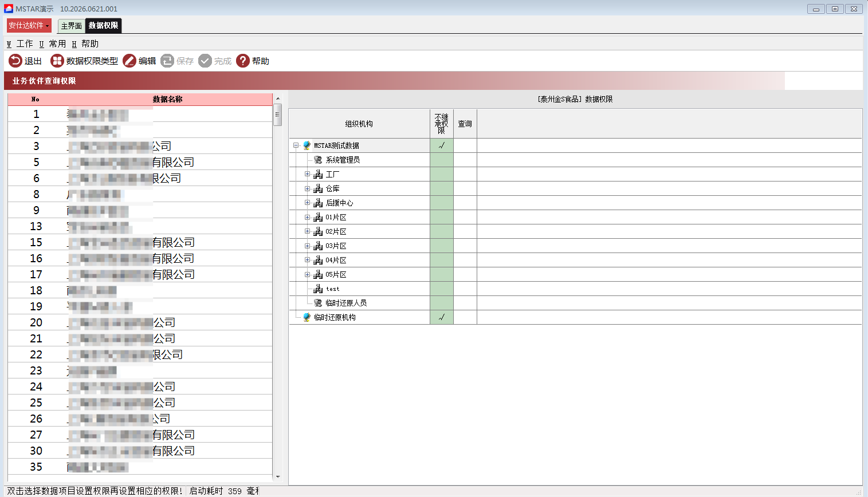Click the 保存 save icon
868x497 pixels.
click(167, 61)
